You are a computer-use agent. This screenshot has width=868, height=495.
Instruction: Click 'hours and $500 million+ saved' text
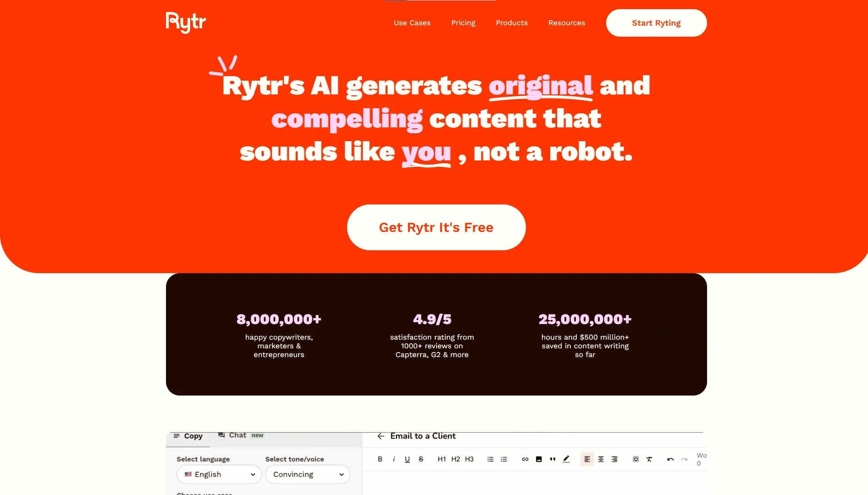[585, 346]
